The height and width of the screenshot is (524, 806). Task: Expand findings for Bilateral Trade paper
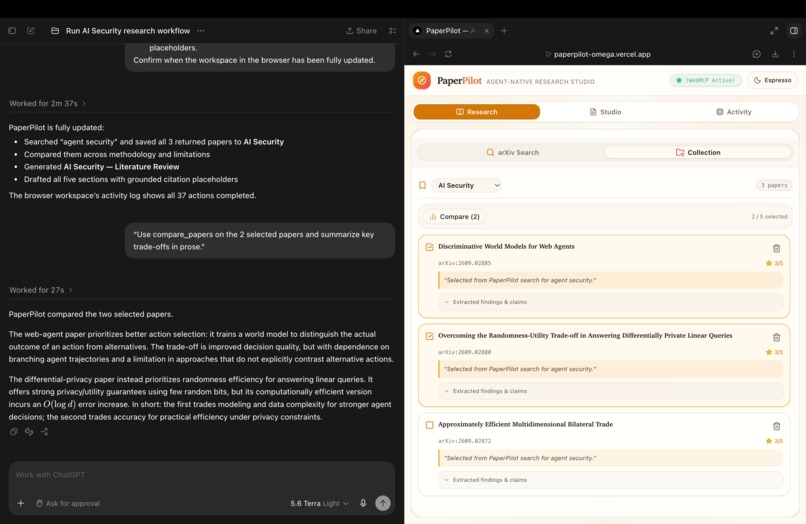610,480
